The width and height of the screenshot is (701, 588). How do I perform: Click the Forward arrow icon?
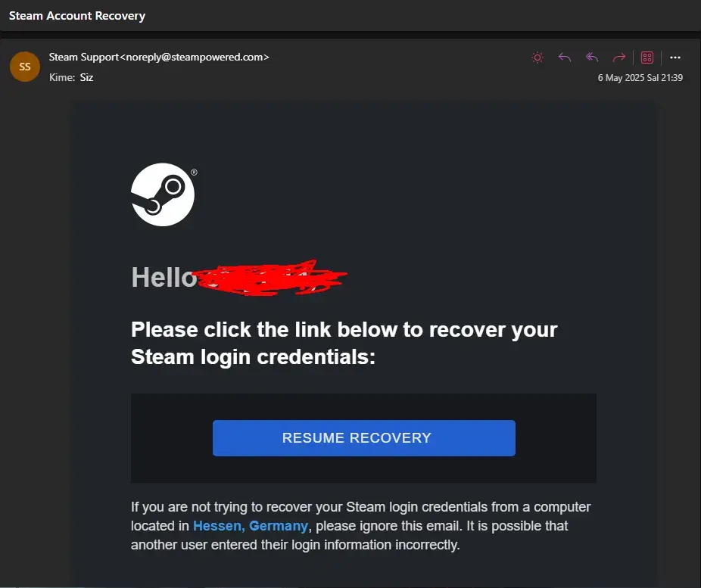(x=619, y=58)
